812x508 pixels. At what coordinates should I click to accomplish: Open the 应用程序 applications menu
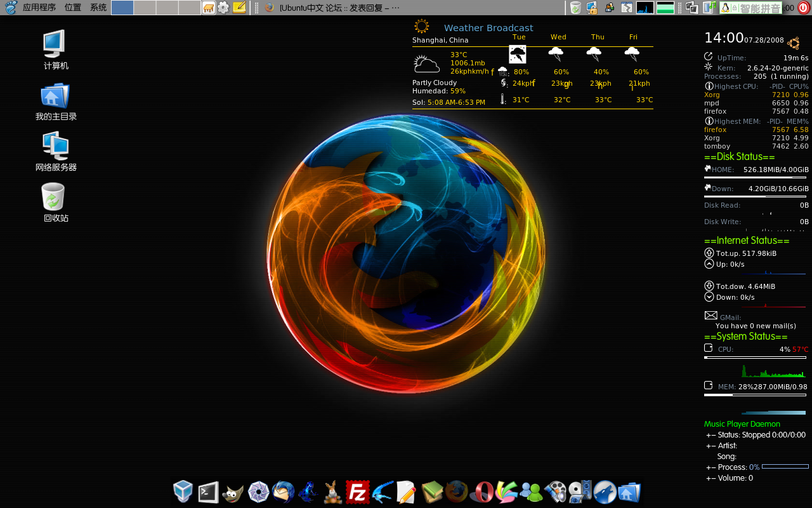pyautogui.click(x=39, y=8)
